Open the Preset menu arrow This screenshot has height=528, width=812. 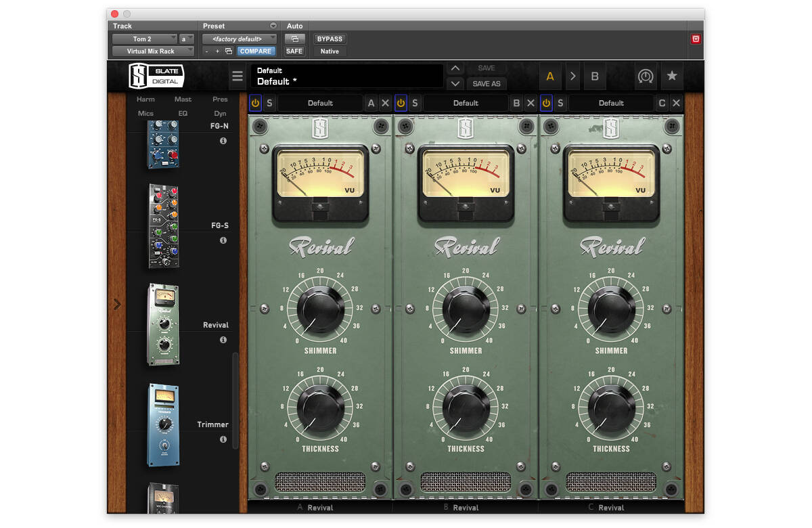coord(273,26)
